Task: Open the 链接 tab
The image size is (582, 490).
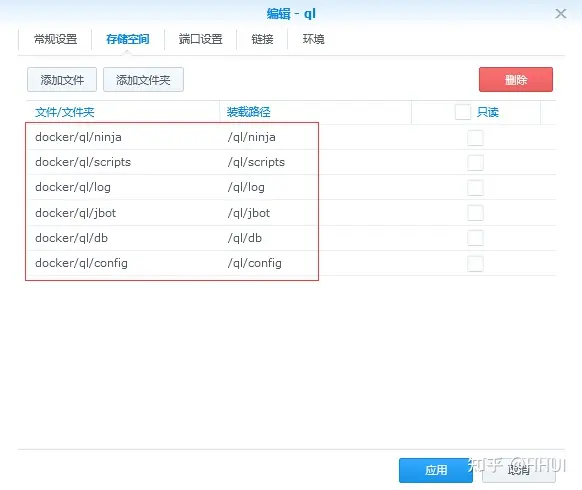Action: [262, 39]
